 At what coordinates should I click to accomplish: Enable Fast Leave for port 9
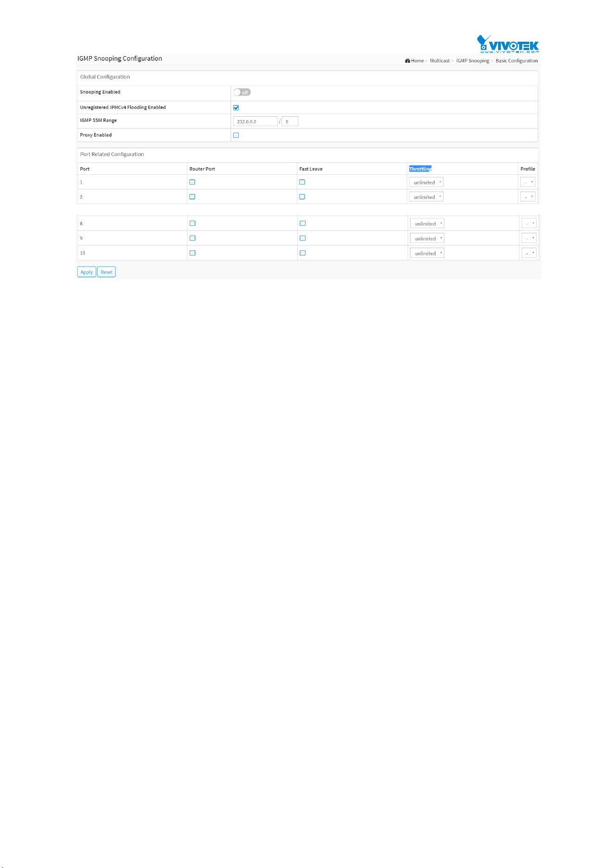[302, 238]
